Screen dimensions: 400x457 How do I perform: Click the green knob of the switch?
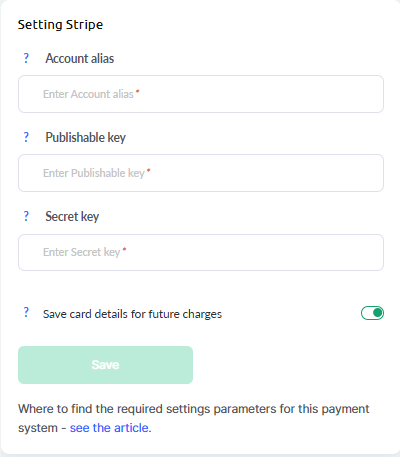coord(378,313)
